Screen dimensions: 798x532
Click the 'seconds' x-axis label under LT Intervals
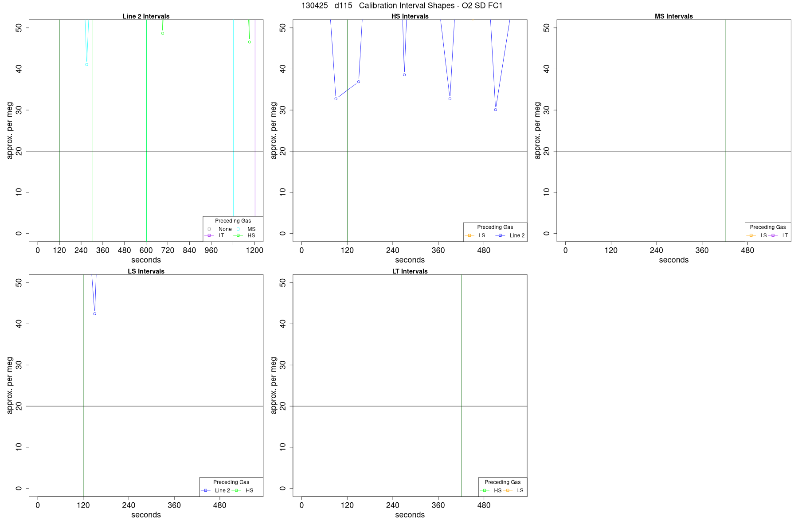click(x=410, y=515)
